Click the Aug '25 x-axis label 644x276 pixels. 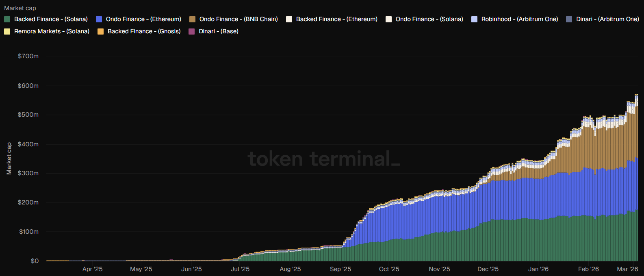point(290,269)
